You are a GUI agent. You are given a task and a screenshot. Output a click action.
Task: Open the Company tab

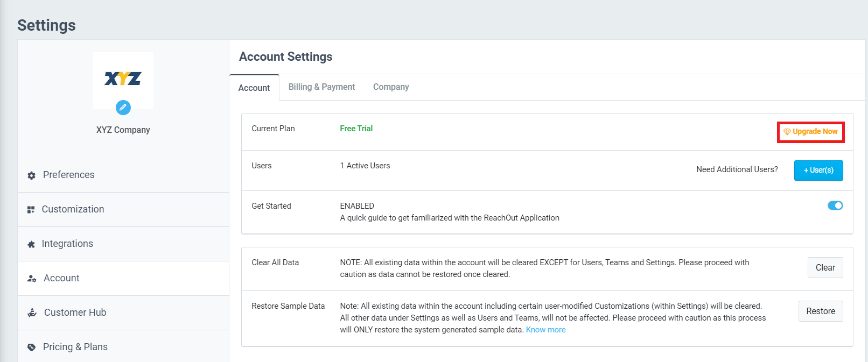pos(391,87)
